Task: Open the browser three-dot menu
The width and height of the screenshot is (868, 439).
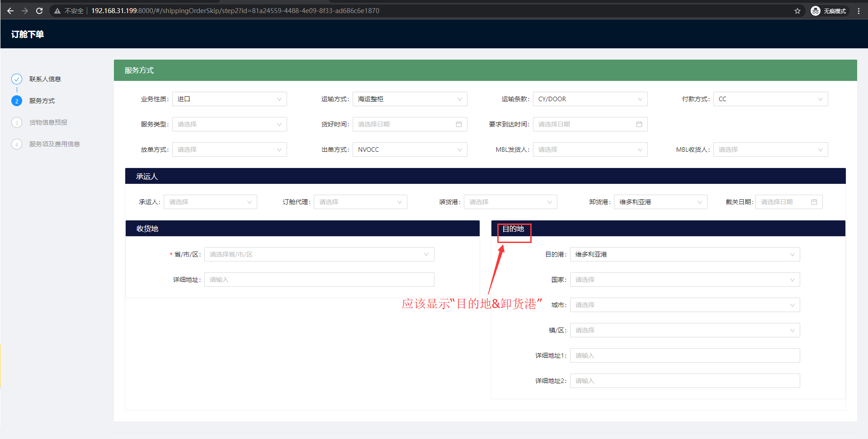Action: click(x=859, y=11)
